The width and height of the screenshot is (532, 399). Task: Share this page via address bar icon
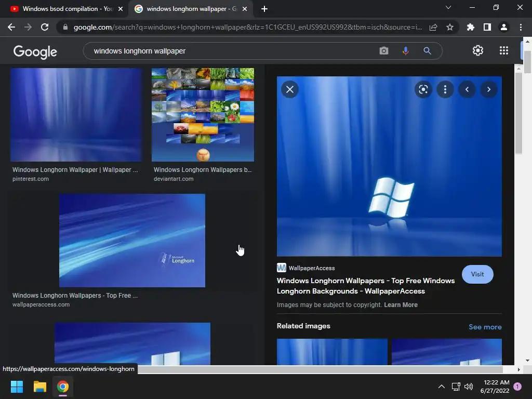433,27
